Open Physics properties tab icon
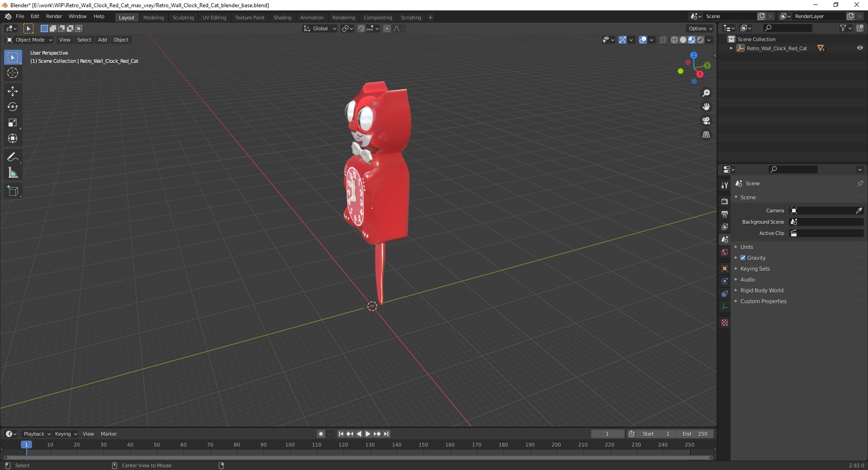The image size is (868, 470). [725, 281]
